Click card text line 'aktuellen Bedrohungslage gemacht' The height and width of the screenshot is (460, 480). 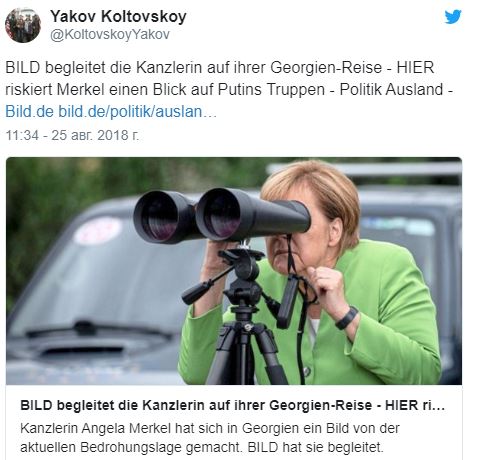coord(202,447)
